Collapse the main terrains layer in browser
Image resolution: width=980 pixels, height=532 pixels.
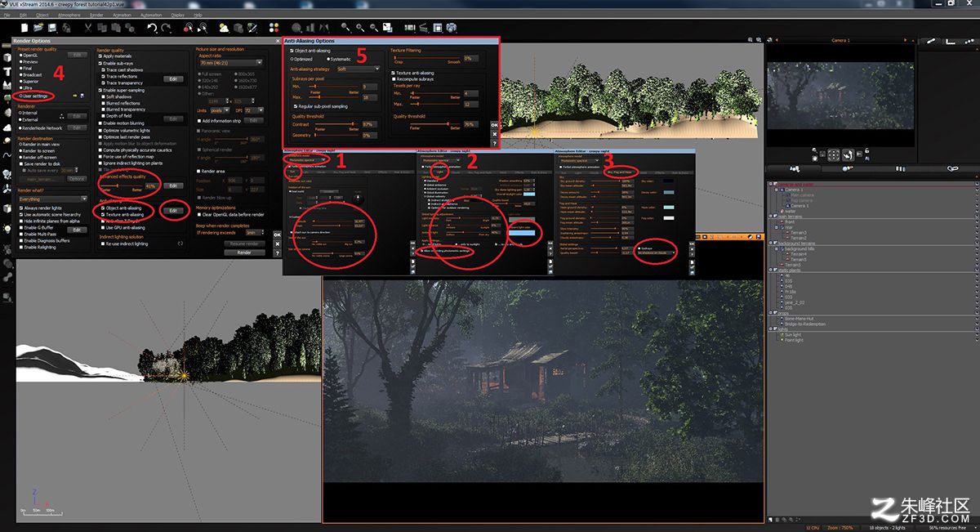coord(772,216)
